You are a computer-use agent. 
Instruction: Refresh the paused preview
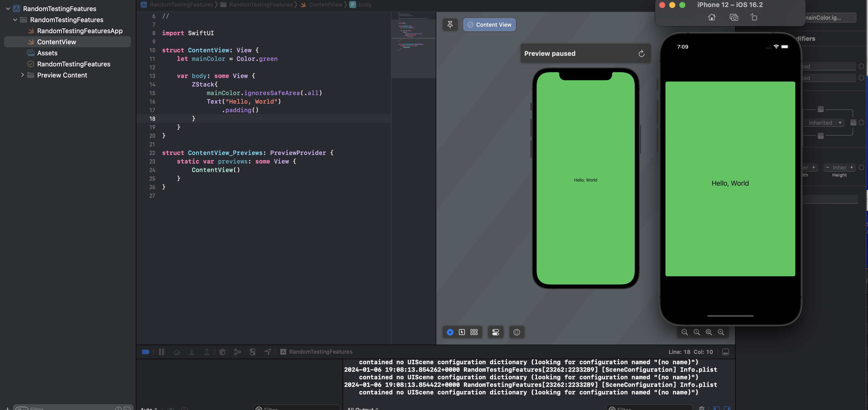(641, 54)
